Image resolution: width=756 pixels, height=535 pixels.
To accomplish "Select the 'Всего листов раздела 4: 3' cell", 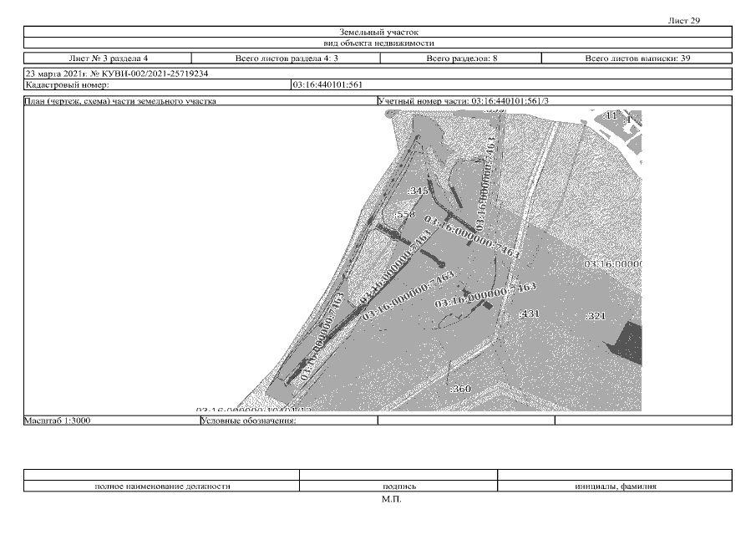I will [x=287, y=59].
